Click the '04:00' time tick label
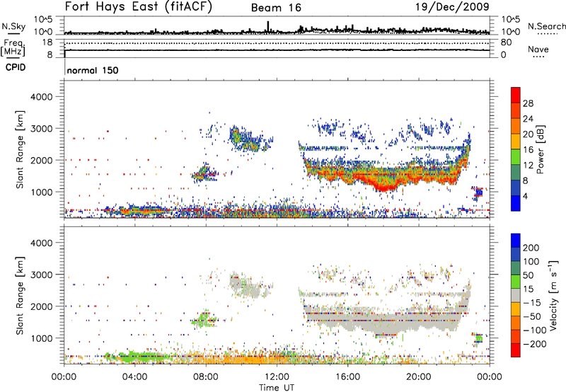This screenshot has height=392, width=566. (134, 377)
